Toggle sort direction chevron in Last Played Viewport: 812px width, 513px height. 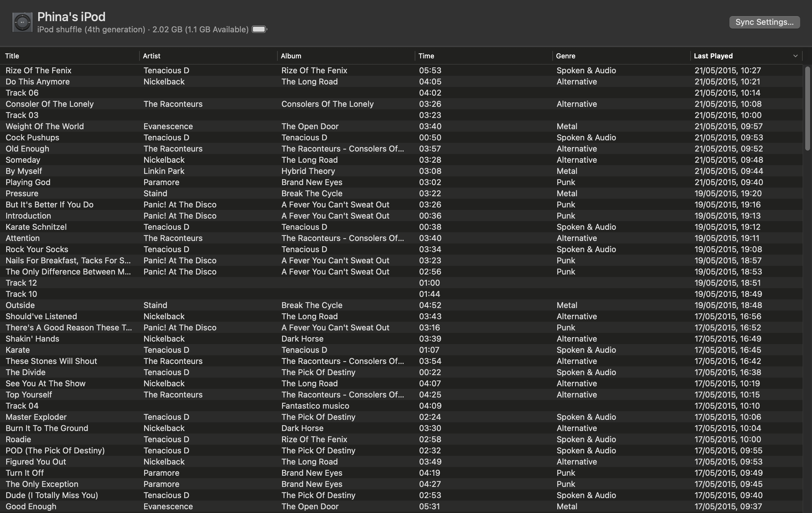click(795, 56)
